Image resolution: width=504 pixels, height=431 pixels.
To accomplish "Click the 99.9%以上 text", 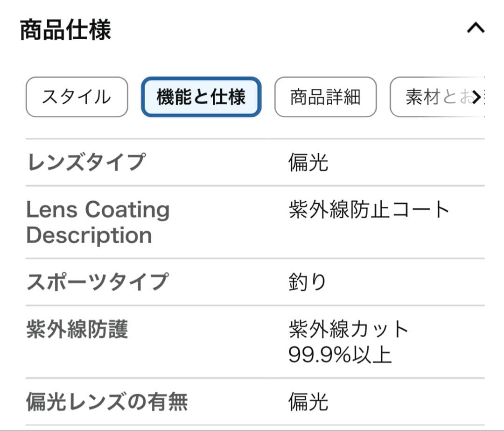I will pos(340,355).
